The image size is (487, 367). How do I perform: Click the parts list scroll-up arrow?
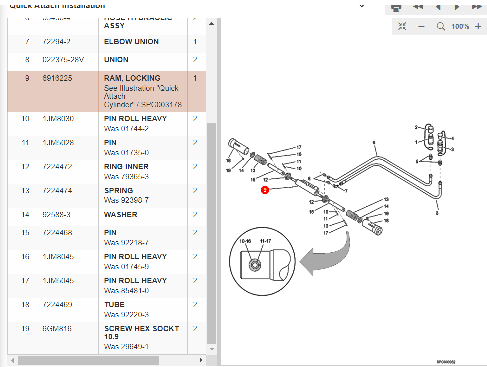pos(211,24)
